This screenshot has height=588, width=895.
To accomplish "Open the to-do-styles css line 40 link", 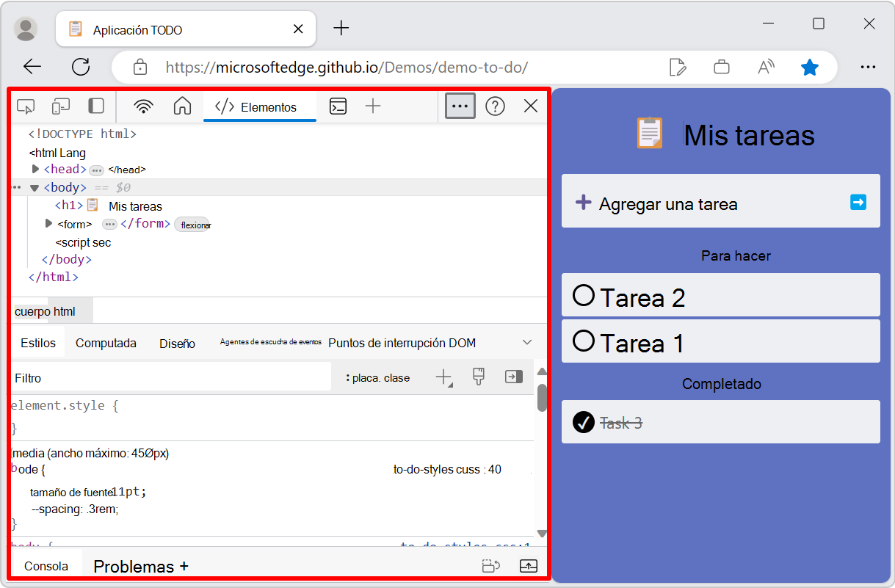I will (446, 469).
